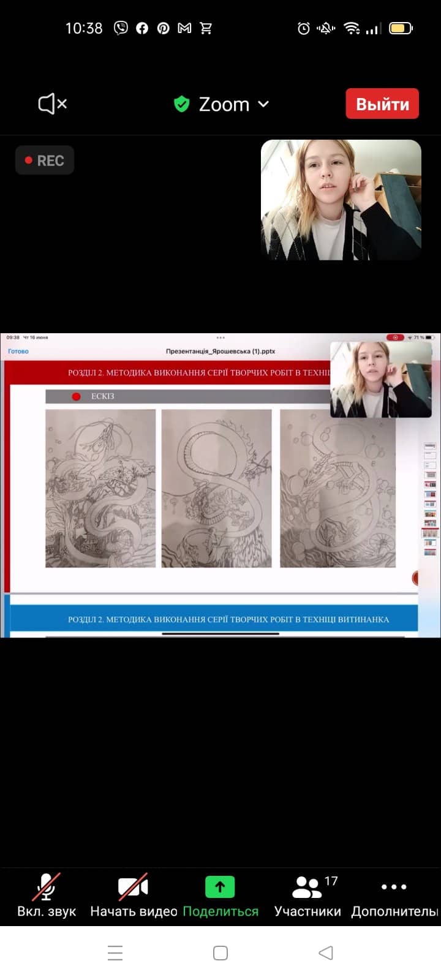This screenshot has width=441, height=980.
Task: Open the Дополнительно more options menu
Action: pos(394,895)
